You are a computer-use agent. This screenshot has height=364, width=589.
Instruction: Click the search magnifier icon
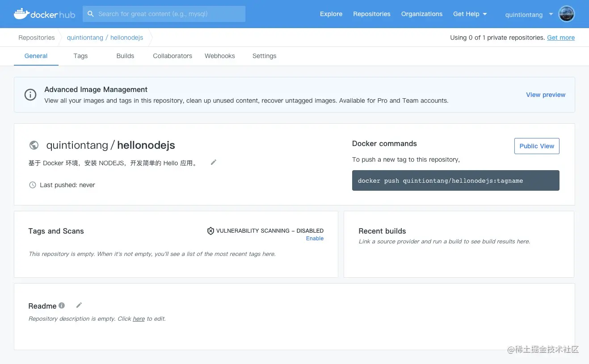(91, 14)
